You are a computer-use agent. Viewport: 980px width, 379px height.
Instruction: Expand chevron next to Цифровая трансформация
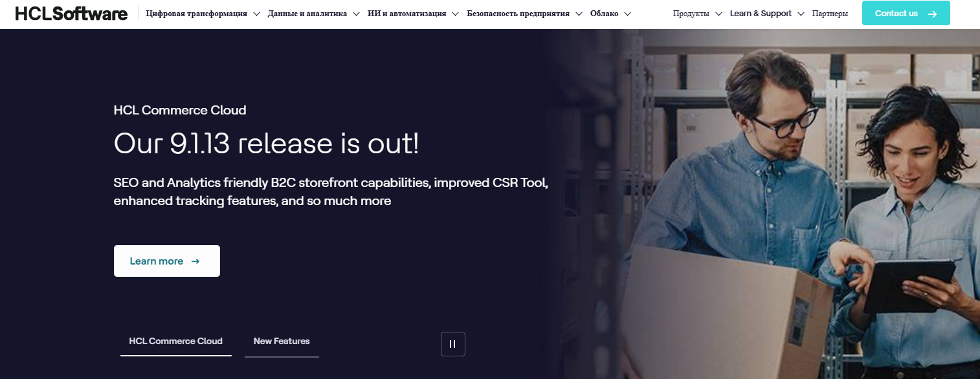tap(256, 14)
